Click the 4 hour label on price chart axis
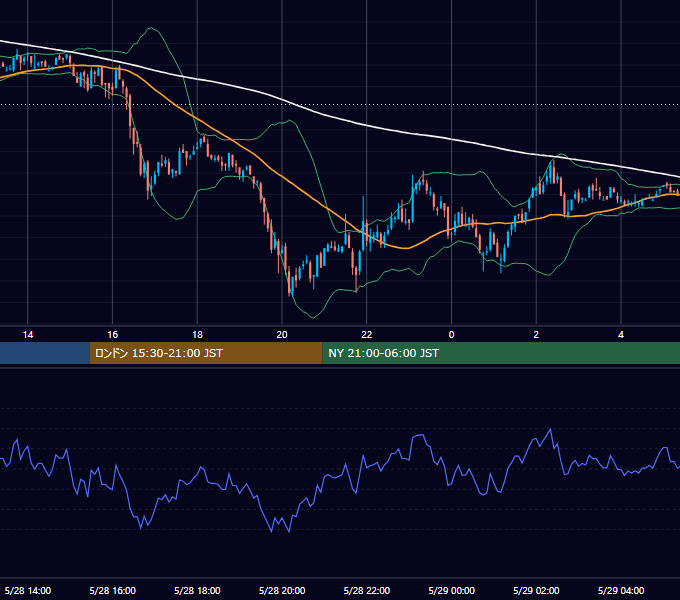The height and width of the screenshot is (600, 680). (621, 335)
